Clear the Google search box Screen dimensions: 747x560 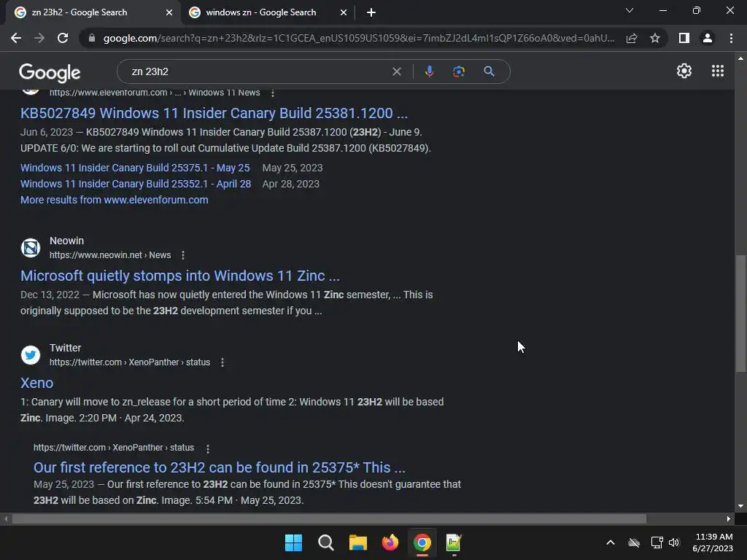point(396,71)
